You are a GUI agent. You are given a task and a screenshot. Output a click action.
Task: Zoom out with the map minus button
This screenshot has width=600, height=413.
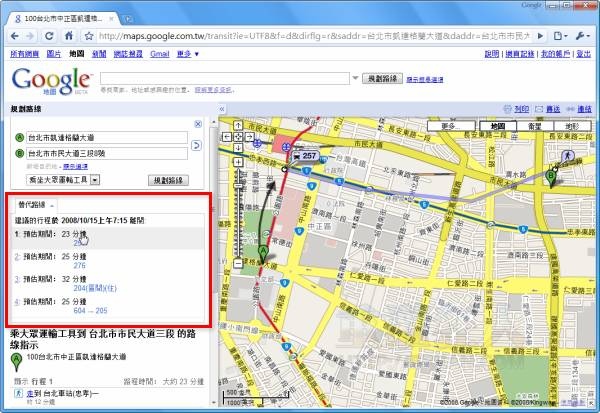(x=238, y=263)
